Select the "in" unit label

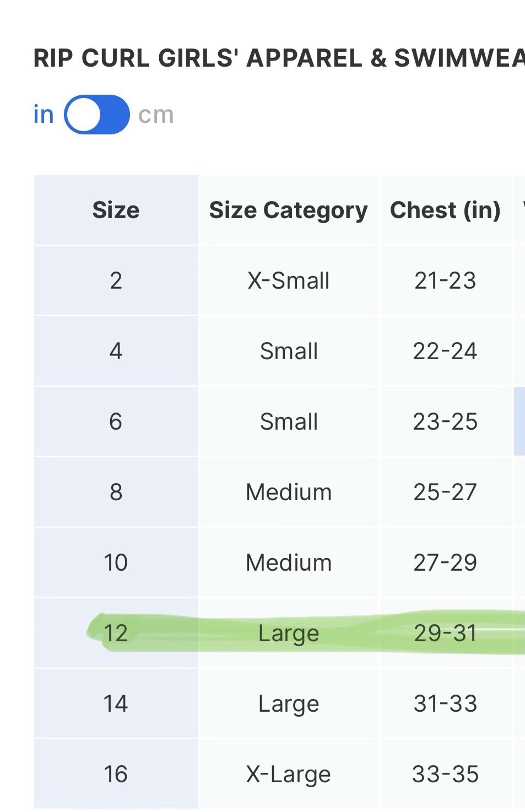[44, 115]
